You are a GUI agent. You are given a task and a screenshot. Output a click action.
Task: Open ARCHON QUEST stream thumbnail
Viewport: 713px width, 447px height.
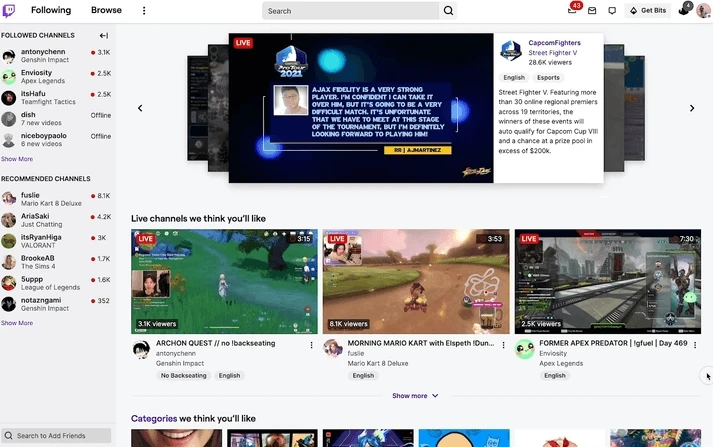[x=224, y=281]
